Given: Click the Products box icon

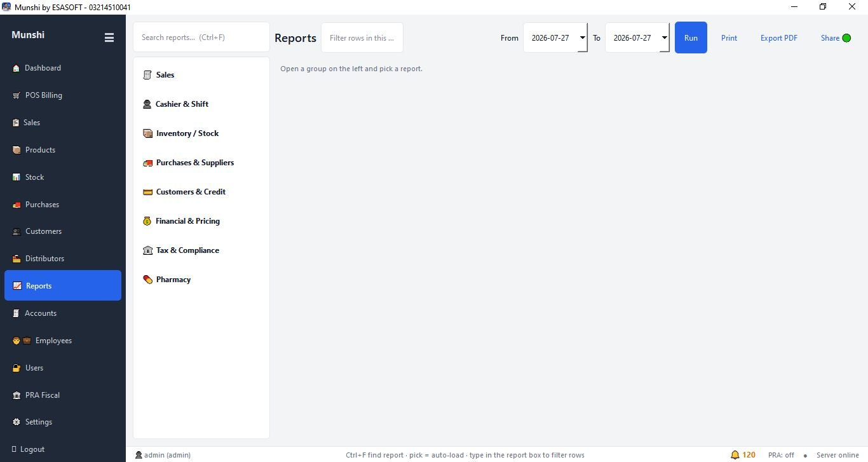Looking at the screenshot, I should pyautogui.click(x=17, y=150).
